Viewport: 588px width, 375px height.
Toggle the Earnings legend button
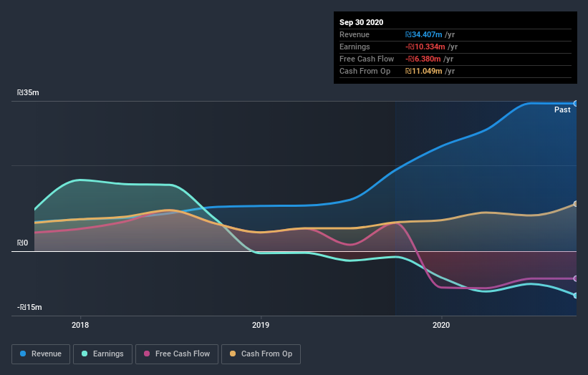102,354
